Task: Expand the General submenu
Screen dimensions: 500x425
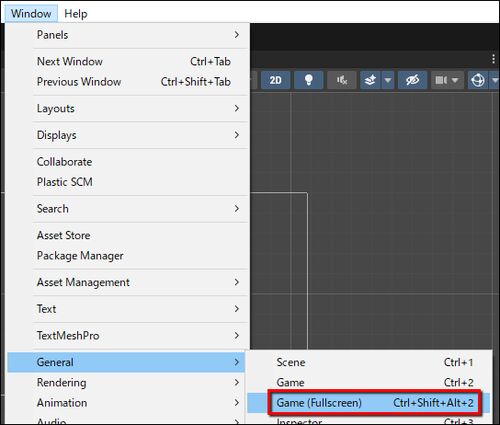Action: pos(126,362)
